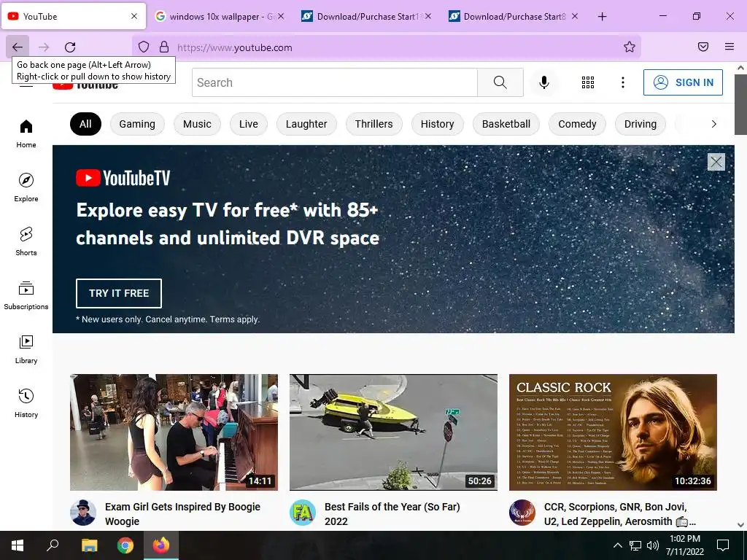Open Best Fails of the Year title
Screen dimensions: 747x560
tap(392, 514)
